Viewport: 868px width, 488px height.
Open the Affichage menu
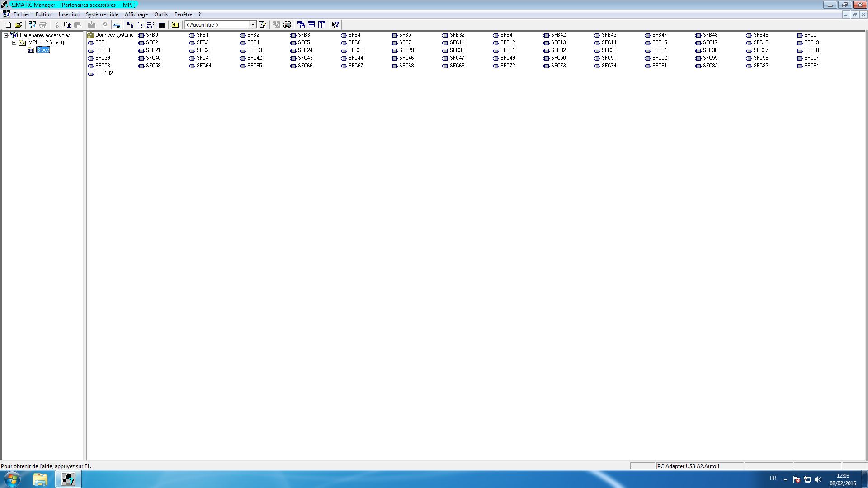(x=136, y=14)
